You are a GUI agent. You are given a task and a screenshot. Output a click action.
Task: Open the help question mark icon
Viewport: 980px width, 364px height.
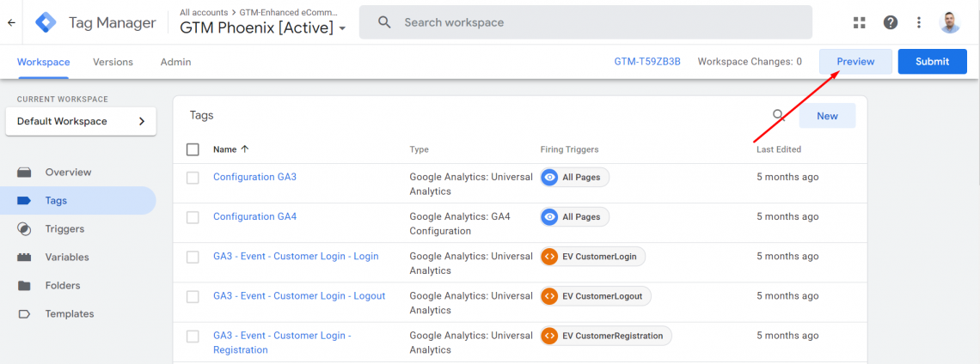coord(891,22)
